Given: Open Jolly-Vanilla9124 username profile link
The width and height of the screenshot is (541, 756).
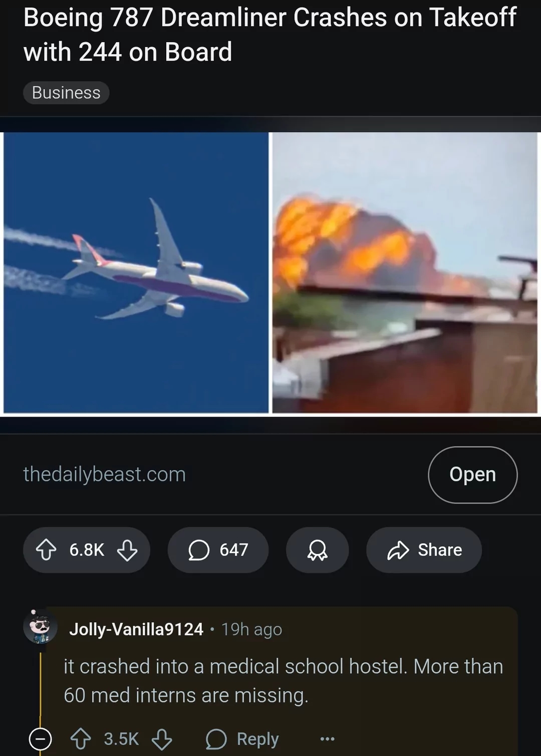Looking at the screenshot, I should pyautogui.click(x=136, y=629).
